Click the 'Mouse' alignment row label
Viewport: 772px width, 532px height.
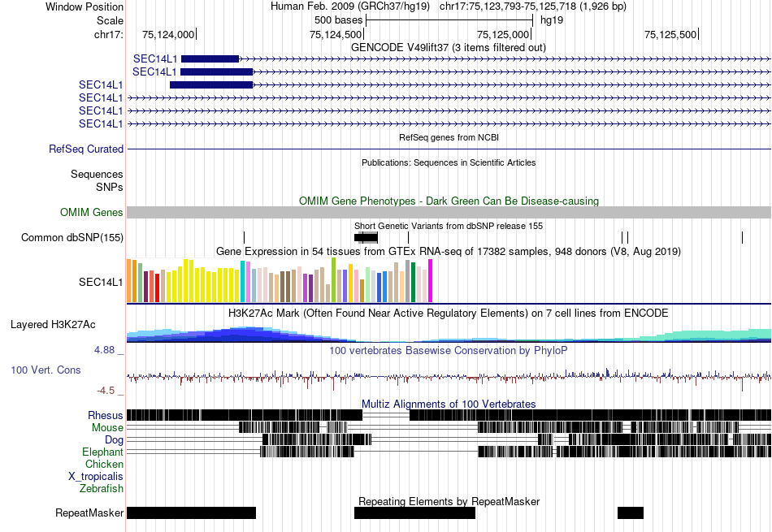coord(107,428)
